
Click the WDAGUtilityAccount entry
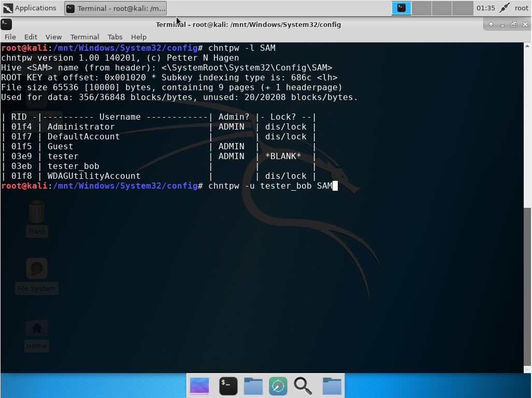[x=94, y=176]
